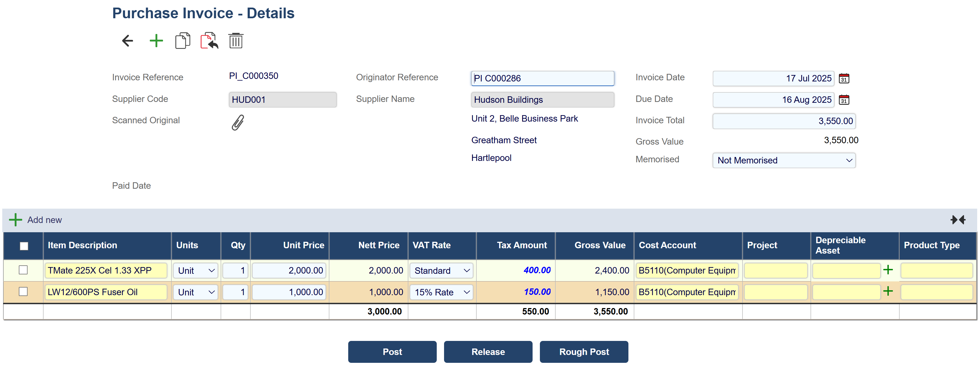Open the Invoice Date calendar picker
Viewport: 980px width, 369px height.
844,78
